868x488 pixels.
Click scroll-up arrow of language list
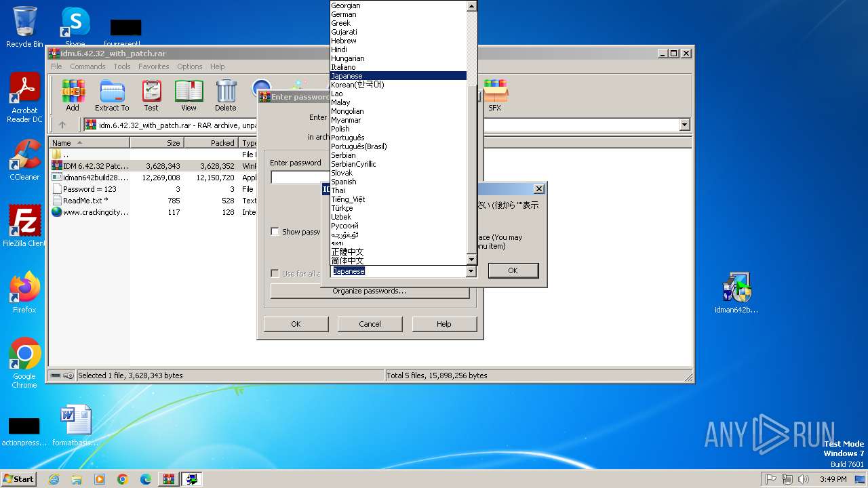click(x=471, y=5)
